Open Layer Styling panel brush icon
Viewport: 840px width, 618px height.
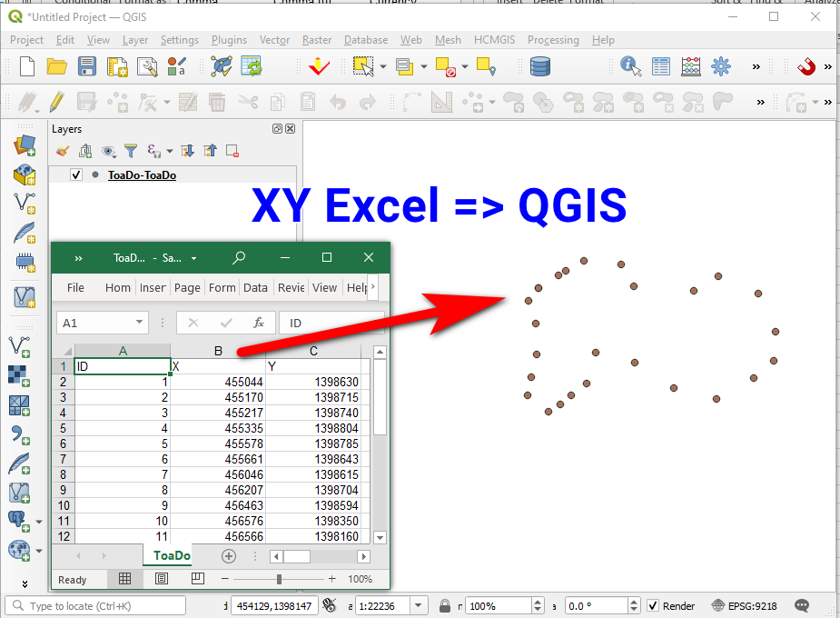coord(62,151)
